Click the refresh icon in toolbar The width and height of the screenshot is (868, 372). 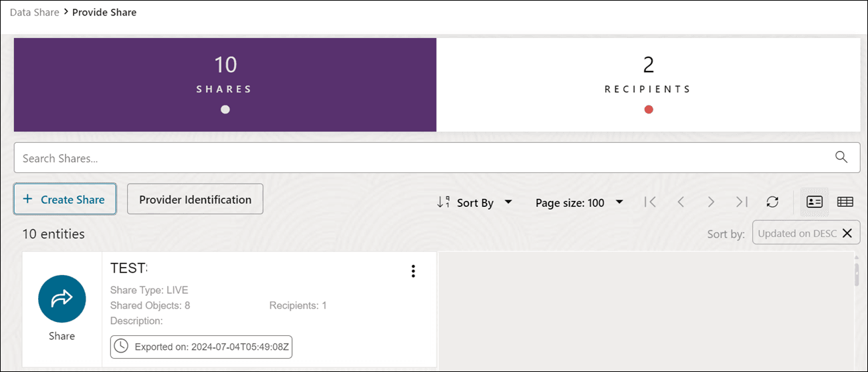coord(772,202)
